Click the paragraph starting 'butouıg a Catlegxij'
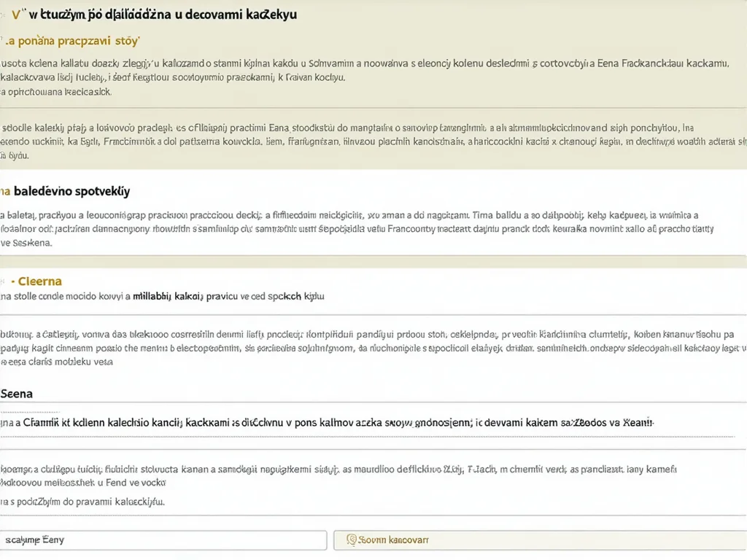Image resolution: width=747 pixels, height=560 pixels. point(373,348)
